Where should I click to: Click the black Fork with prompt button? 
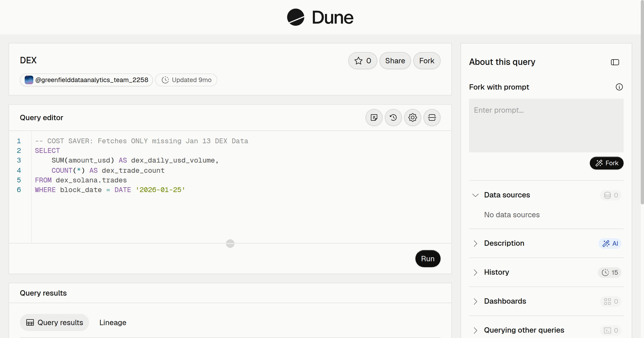click(606, 163)
